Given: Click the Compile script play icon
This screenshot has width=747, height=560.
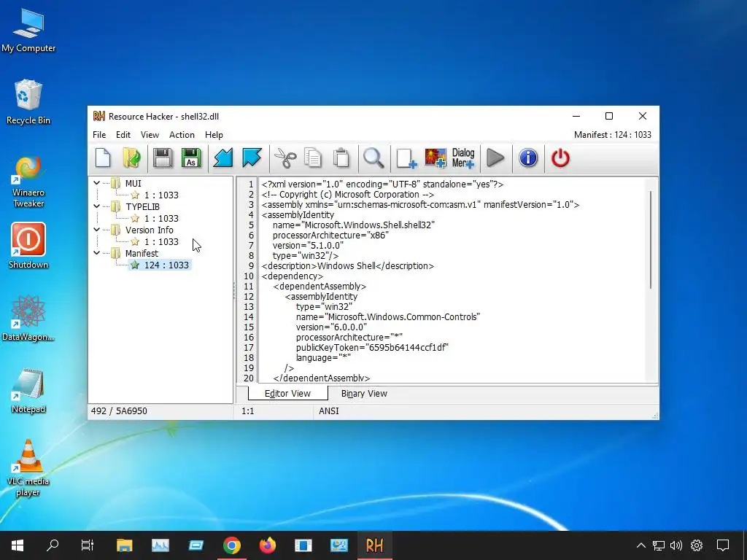Looking at the screenshot, I should (495, 158).
